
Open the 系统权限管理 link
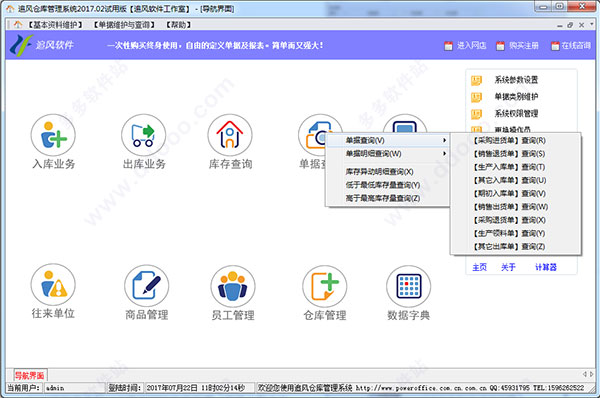tap(516, 114)
